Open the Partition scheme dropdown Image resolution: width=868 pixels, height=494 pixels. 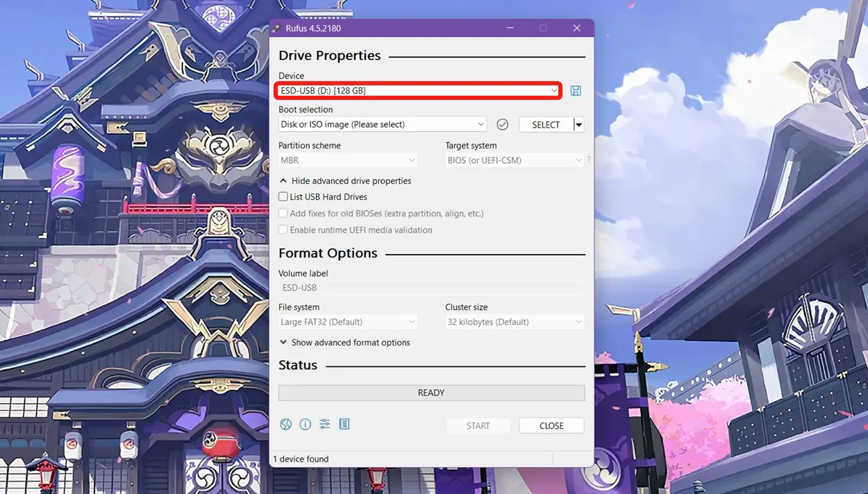[x=347, y=160]
